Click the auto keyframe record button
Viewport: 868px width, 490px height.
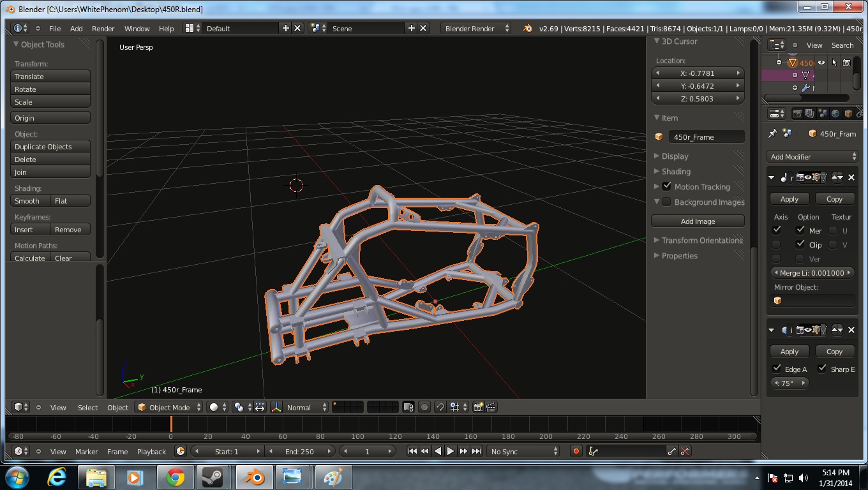[x=576, y=451]
